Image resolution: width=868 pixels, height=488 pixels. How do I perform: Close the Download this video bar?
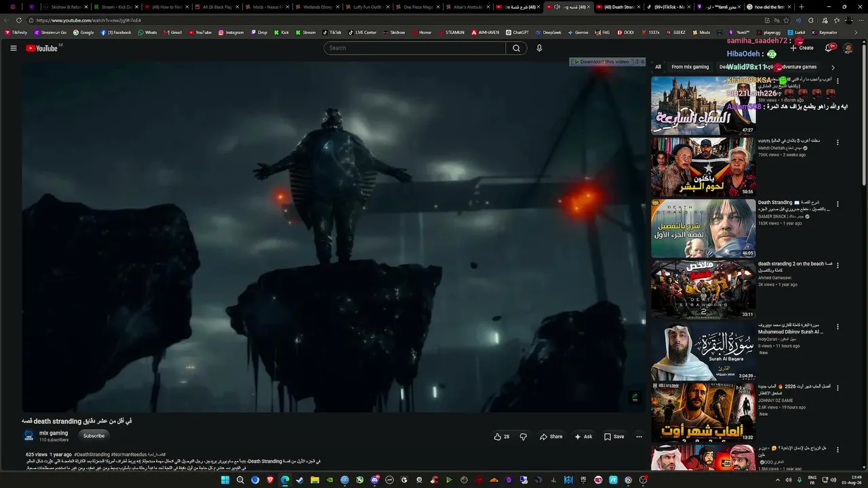(642, 62)
